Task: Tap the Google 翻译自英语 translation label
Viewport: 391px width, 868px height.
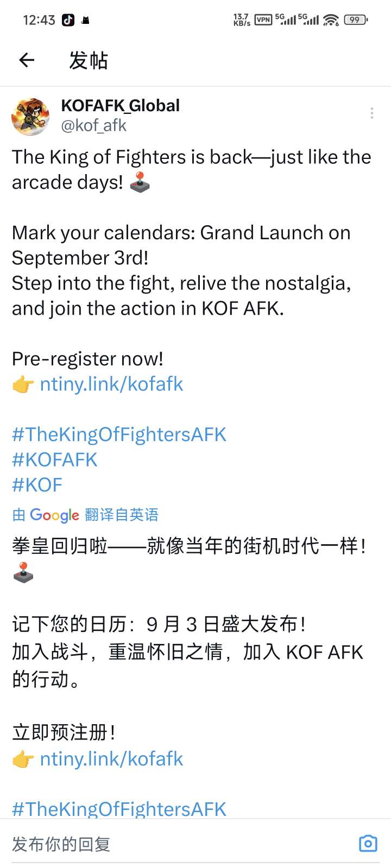Action: pos(85,515)
